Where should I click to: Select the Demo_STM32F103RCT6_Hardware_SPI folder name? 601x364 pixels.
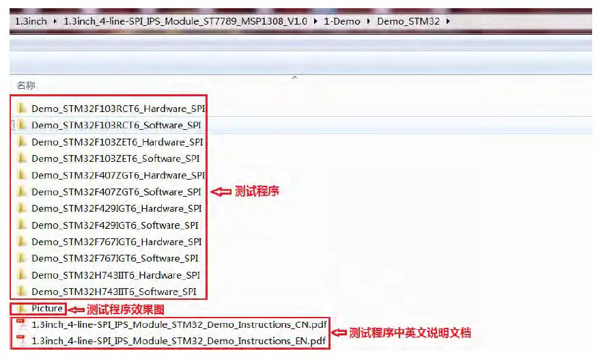(x=118, y=109)
